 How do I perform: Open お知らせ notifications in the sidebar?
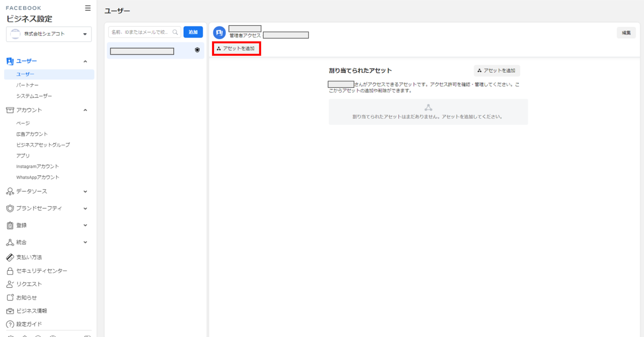point(26,298)
